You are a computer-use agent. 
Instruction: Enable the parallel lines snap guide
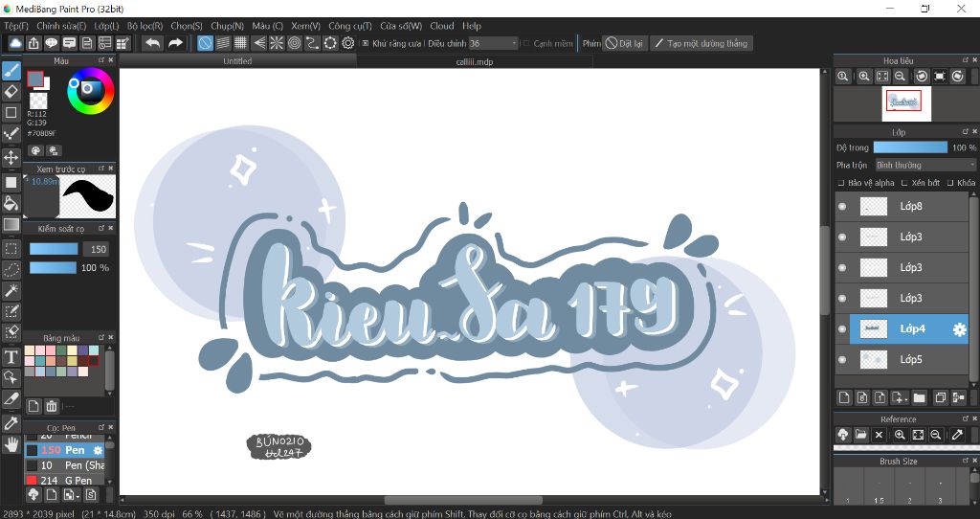click(x=223, y=43)
